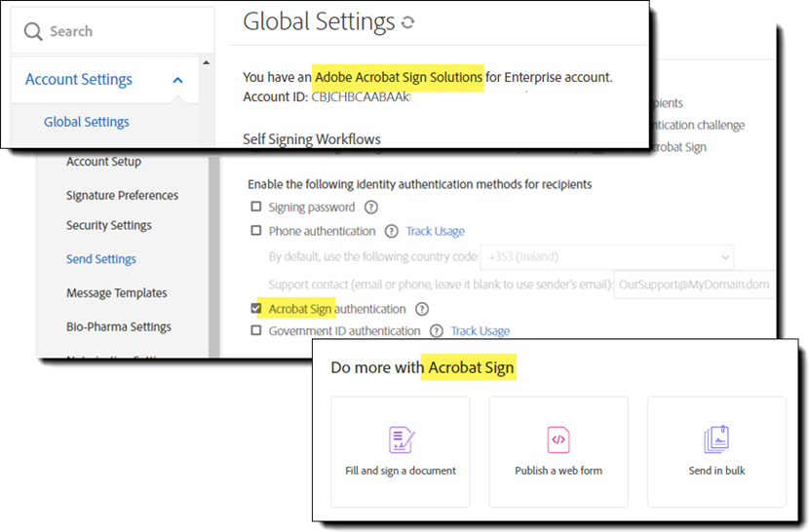This screenshot has height=532, width=809.
Task: Refresh Global Settings with the reload icon
Action: point(407,22)
